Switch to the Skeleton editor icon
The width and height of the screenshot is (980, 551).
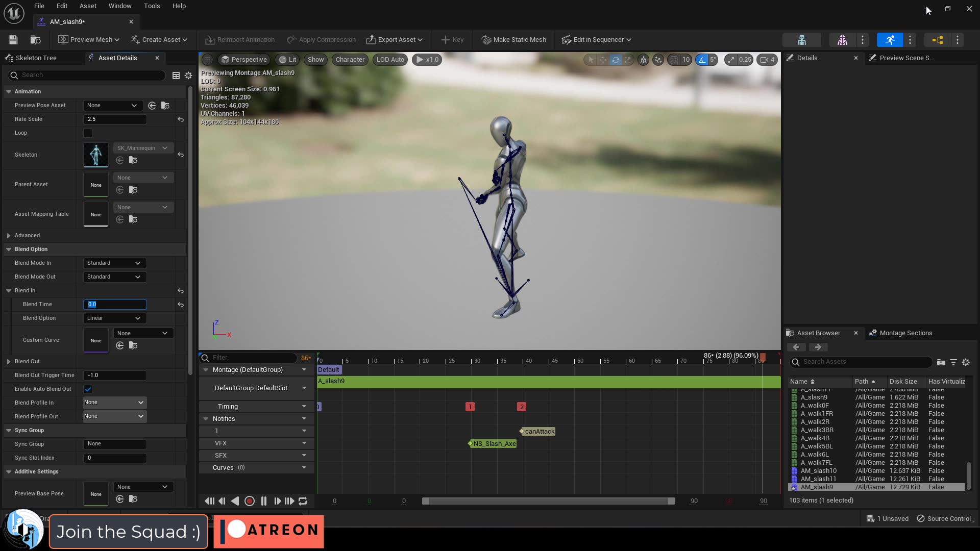point(802,39)
